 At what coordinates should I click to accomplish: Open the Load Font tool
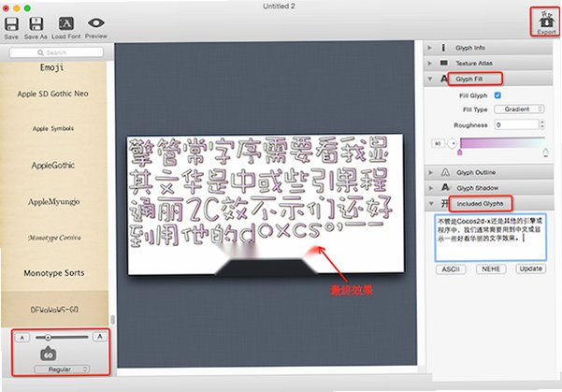click(66, 23)
